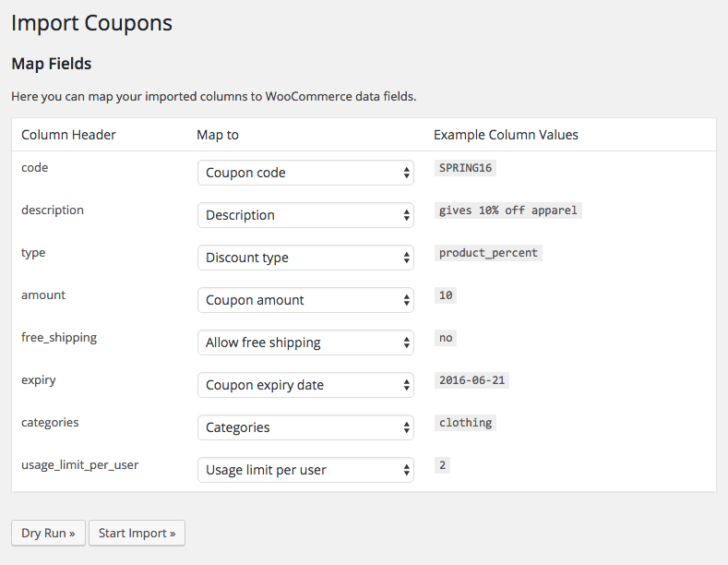Click the SPRING16 example value
This screenshot has width=728, height=565.
click(466, 168)
